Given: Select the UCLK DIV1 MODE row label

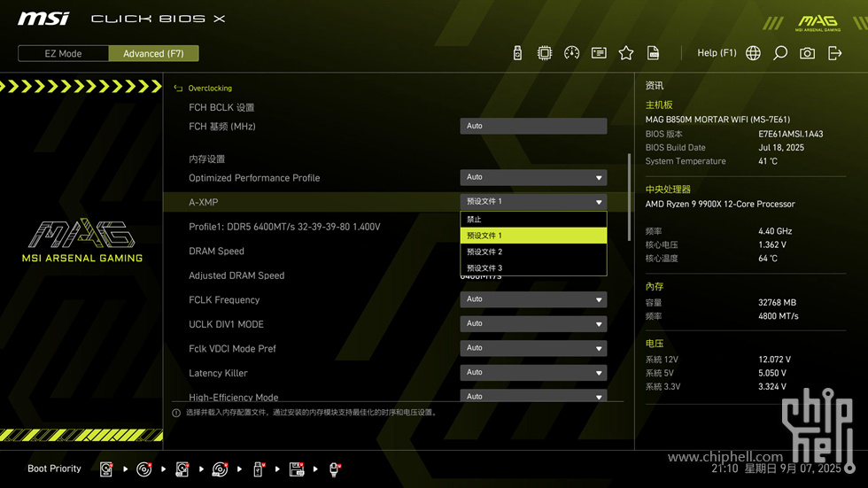Looking at the screenshot, I should (226, 324).
